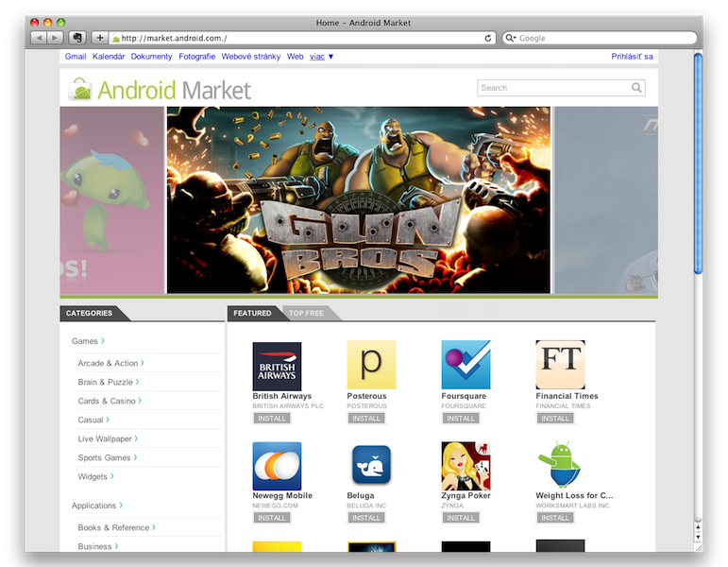This screenshot has height=567, width=728.
Task: Click the Gun Bros featured banner
Action: click(x=359, y=199)
